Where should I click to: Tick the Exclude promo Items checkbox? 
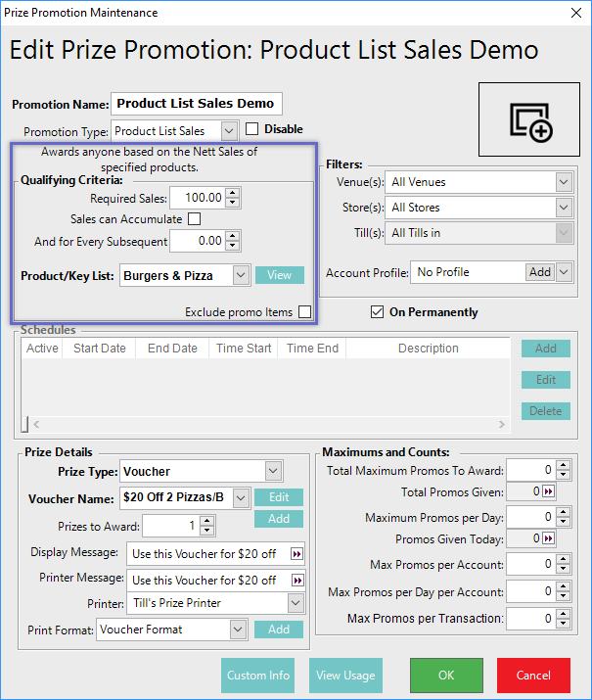click(304, 312)
